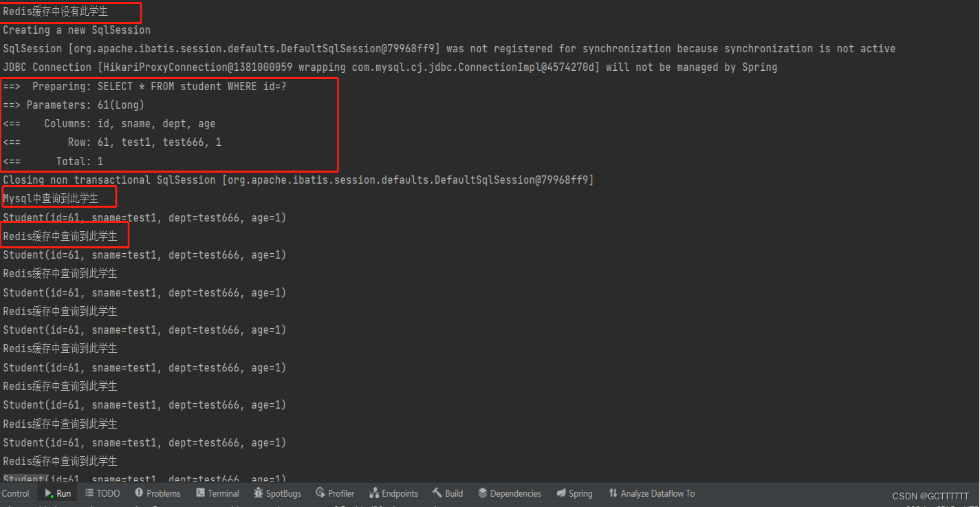Open the Dependencies tool window
The image size is (980, 507).
[510, 493]
